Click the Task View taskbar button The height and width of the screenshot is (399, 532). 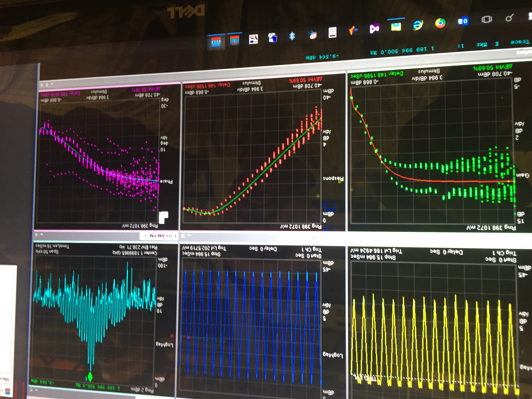point(487,19)
